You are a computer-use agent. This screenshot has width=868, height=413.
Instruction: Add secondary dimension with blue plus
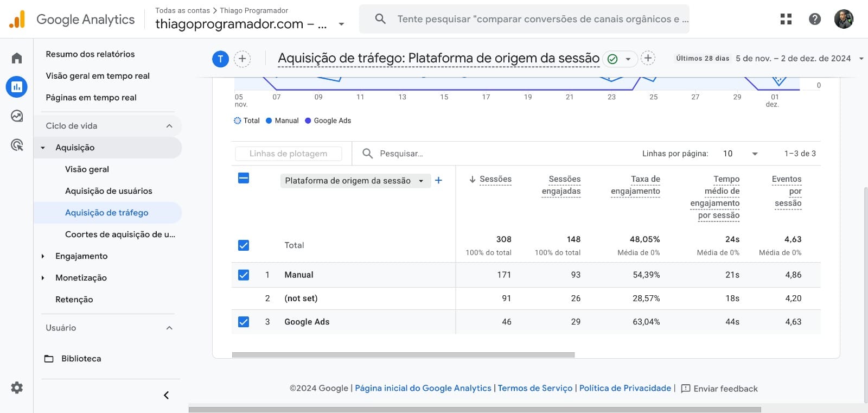[438, 180]
